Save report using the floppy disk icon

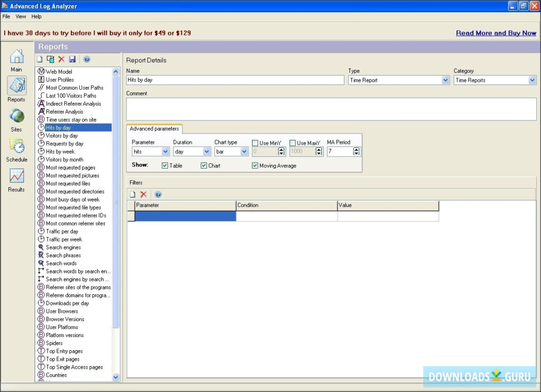(x=72, y=59)
